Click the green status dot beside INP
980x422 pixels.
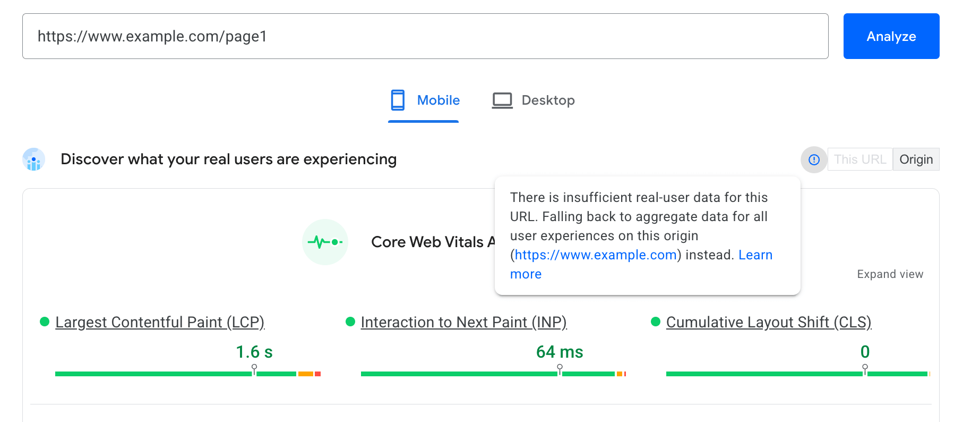click(350, 322)
